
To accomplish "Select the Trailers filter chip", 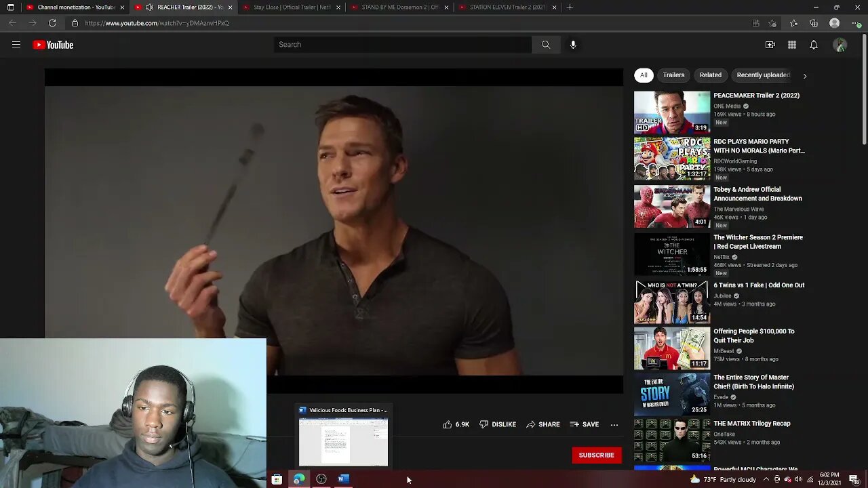I will pos(673,75).
